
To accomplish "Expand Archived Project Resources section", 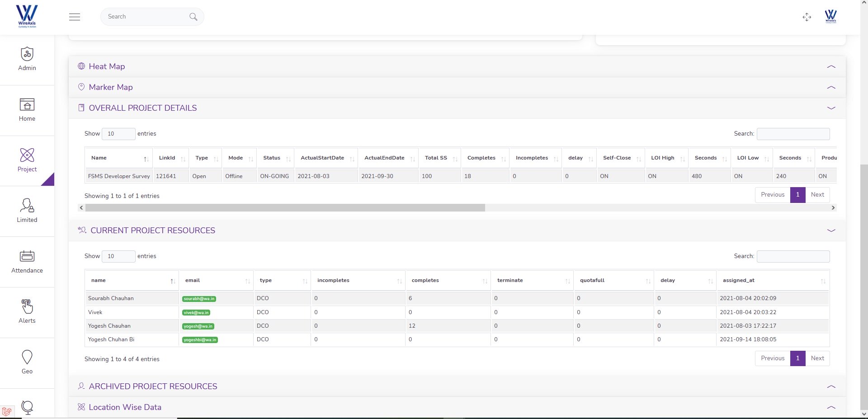I will 831,386.
